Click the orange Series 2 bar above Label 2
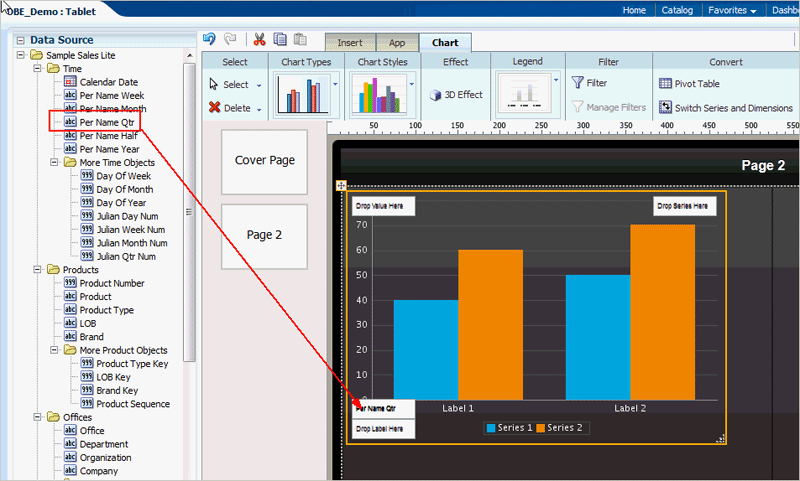 (x=662, y=312)
